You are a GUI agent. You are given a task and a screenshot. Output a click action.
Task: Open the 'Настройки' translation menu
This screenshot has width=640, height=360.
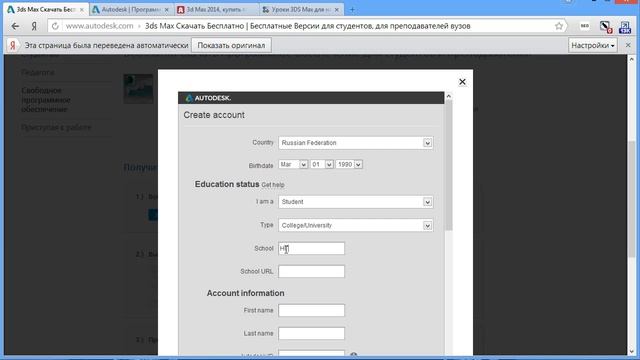[x=593, y=45]
